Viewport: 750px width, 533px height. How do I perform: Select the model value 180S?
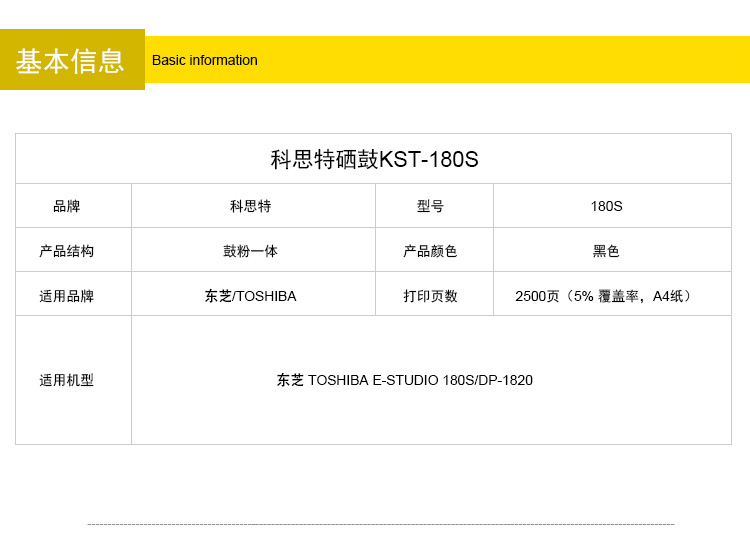[x=606, y=206]
